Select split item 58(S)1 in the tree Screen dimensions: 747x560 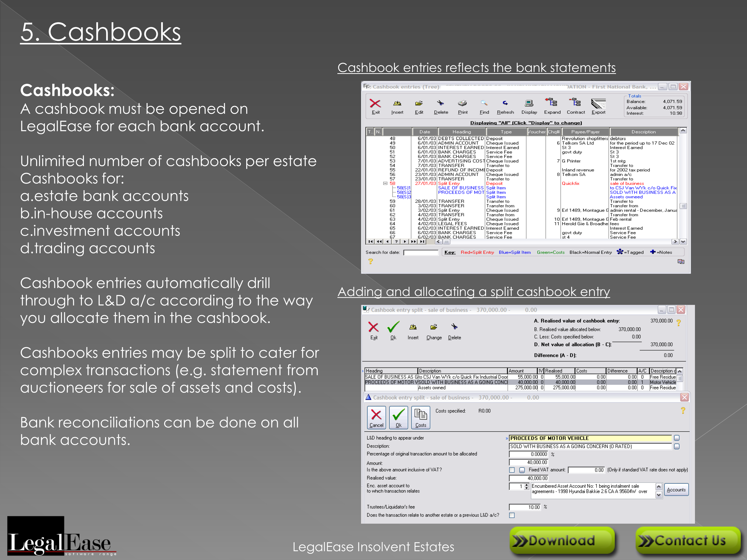click(x=404, y=188)
